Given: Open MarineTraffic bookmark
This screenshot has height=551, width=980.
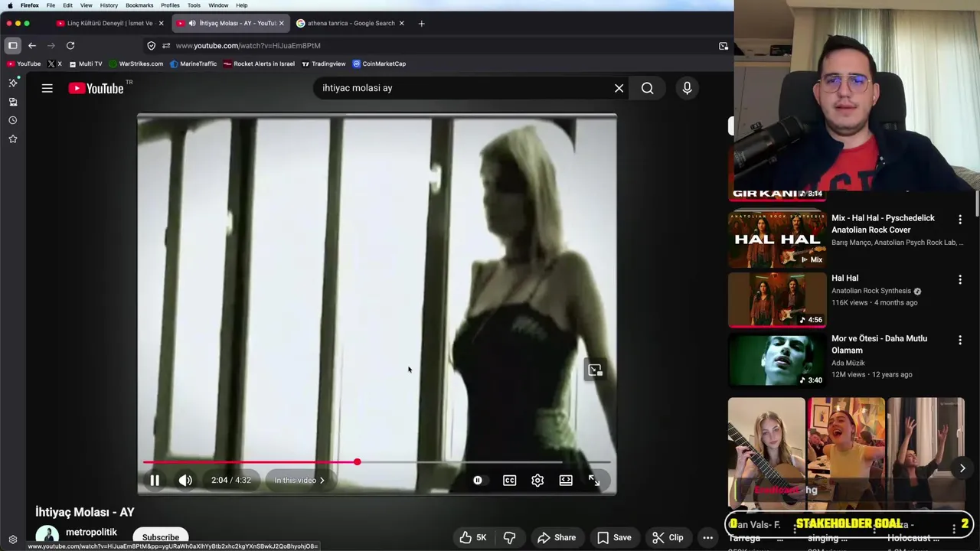Looking at the screenshot, I should 194,64.
